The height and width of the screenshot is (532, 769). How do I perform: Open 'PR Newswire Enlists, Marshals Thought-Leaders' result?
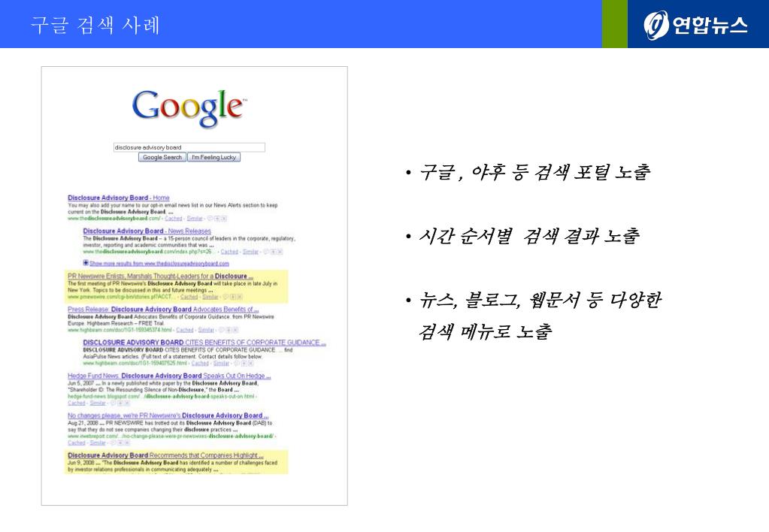pyautogui.click(x=160, y=277)
